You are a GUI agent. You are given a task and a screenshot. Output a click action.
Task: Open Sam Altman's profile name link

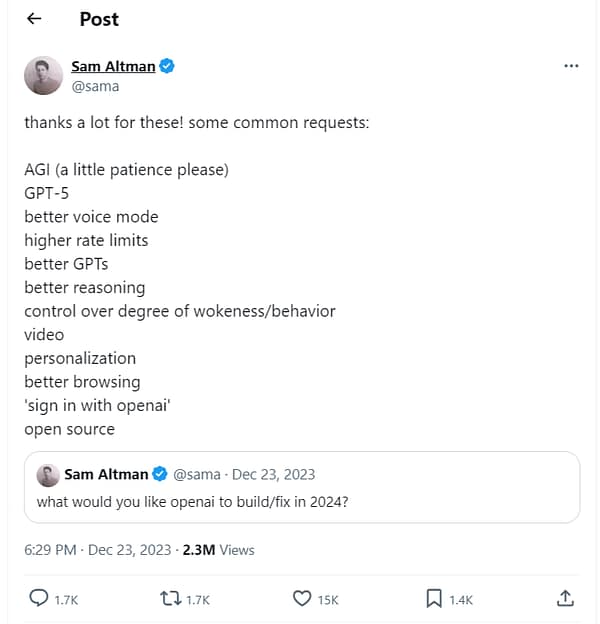coord(113,66)
